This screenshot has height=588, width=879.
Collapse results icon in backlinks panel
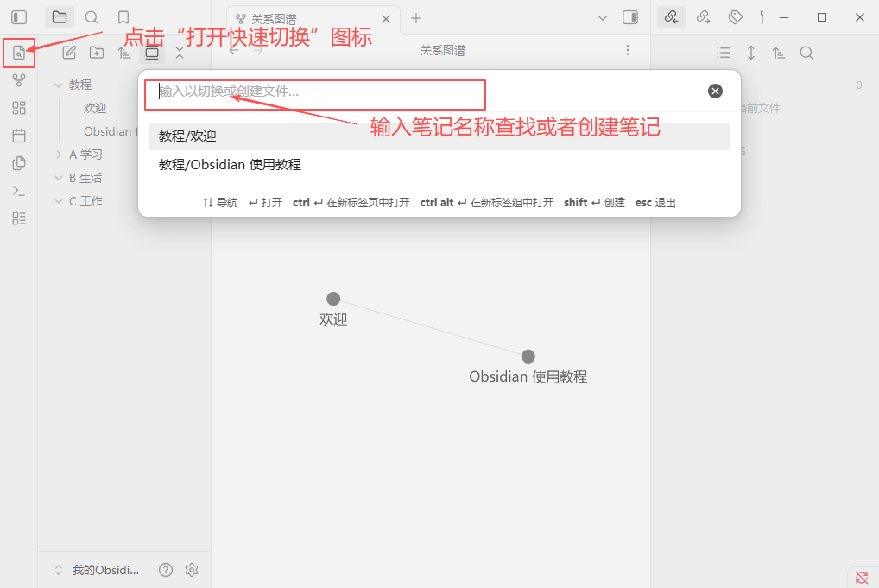(724, 53)
